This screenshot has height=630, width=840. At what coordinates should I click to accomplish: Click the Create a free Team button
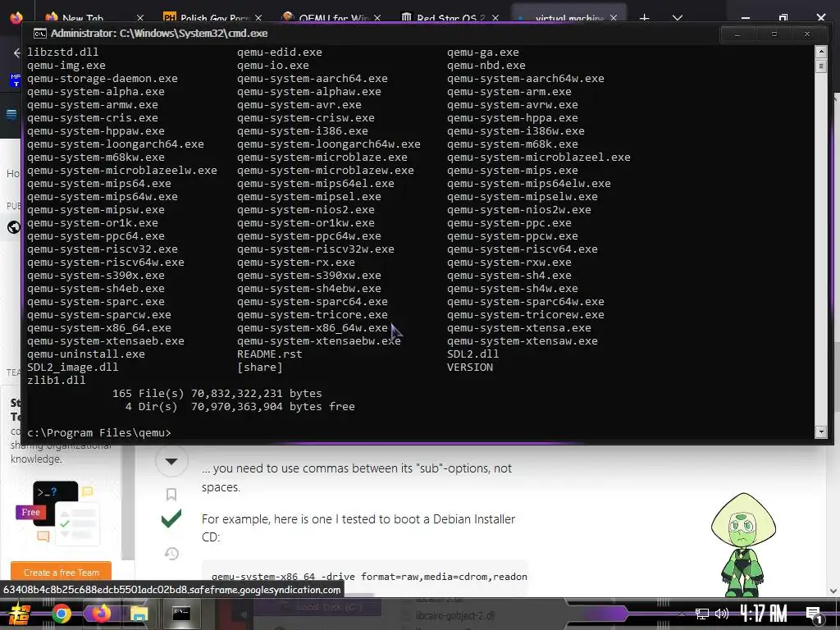click(x=61, y=572)
